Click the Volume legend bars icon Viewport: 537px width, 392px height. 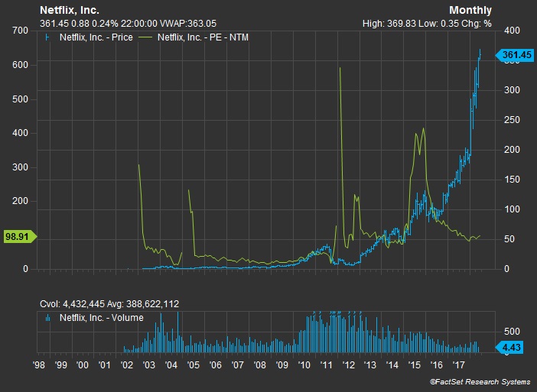pyautogui.click(x=48, y=318)
